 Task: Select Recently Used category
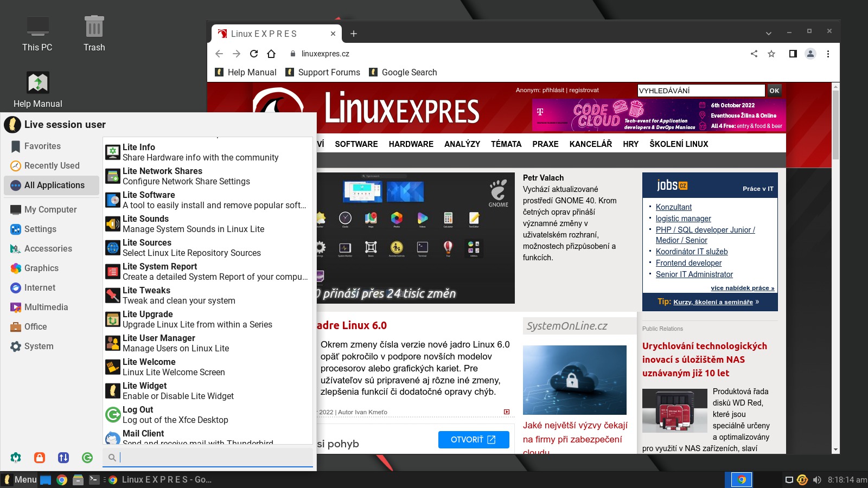tap(52, 166)
